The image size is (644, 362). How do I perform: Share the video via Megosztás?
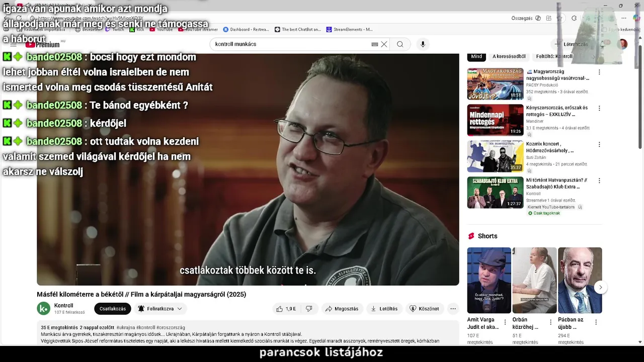(342, 309)
